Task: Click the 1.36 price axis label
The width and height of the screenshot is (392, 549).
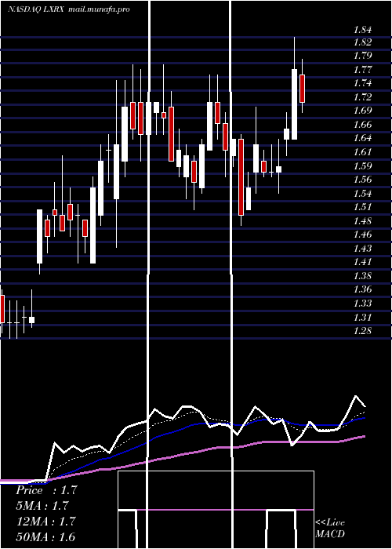Action: tap(362, 290)
